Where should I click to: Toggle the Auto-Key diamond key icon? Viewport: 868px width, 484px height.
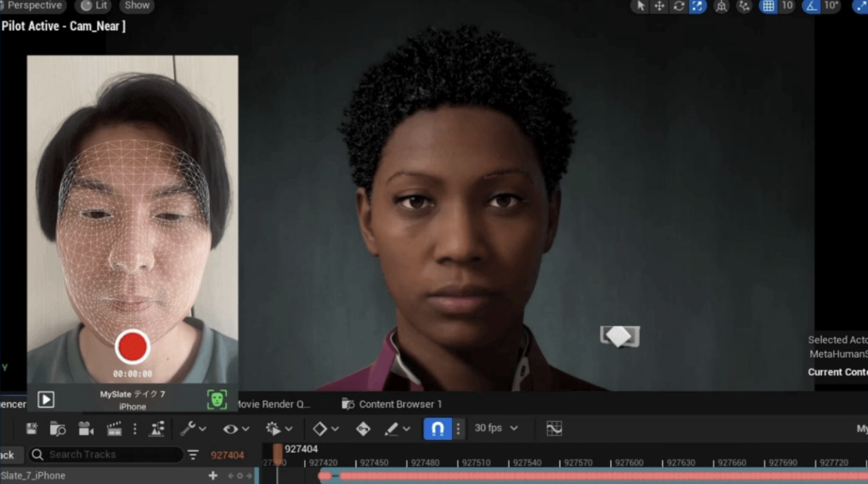coord(363,429)
